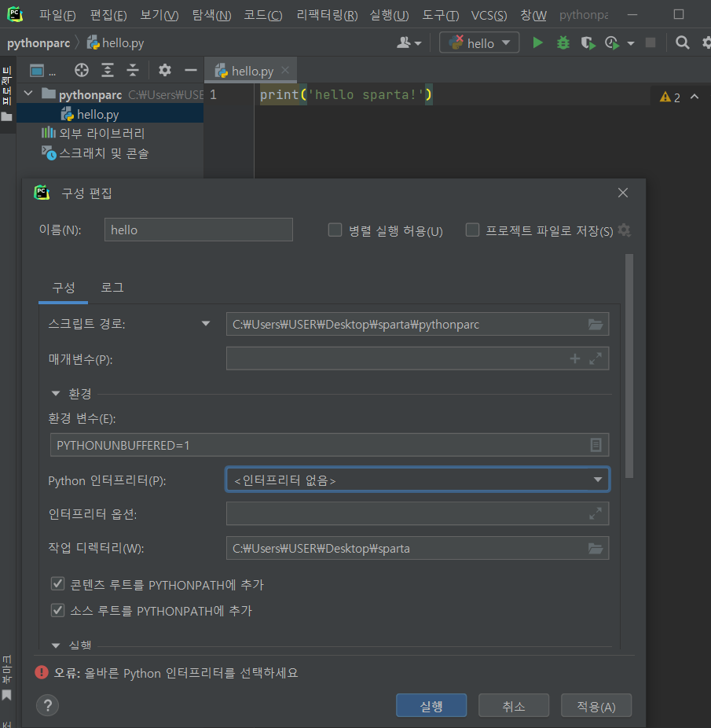Click the 취소 button
This screenshot has height=728, width=711.
(x=514, y=706)
